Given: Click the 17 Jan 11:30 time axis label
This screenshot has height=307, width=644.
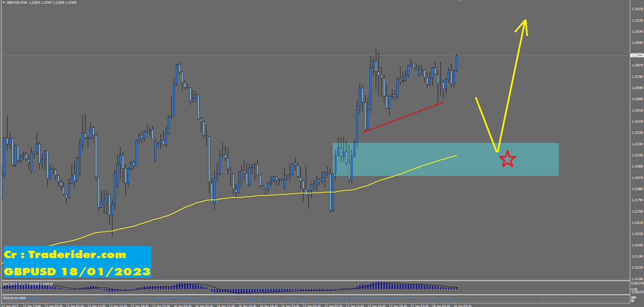Looking at the screenshot, I should coord(355,306).
